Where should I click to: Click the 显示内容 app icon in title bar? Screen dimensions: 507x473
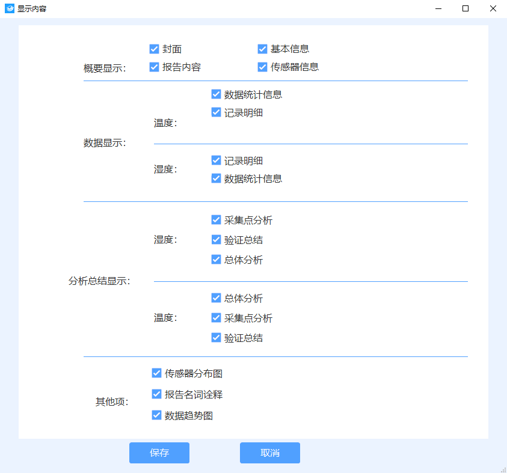9,8
